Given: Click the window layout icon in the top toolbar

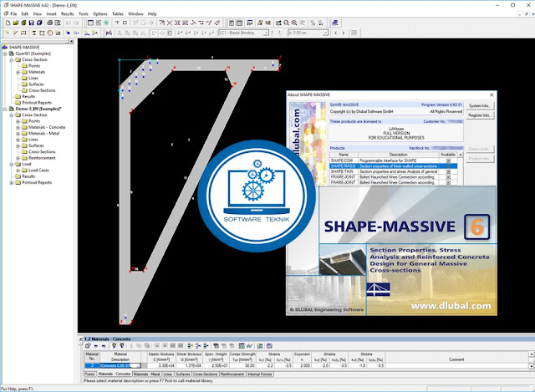Looking at the screenshot, I should click(x=90, y=23).
